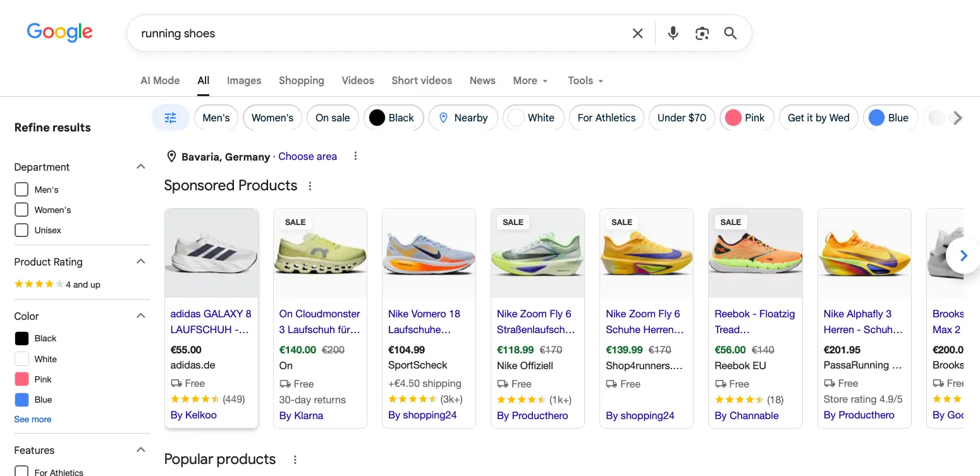Open the adidas GALAXY 8 LAUFSCHUH link
Image resolution: width=980 pixels, height=476 pixels.
point(211,322)
